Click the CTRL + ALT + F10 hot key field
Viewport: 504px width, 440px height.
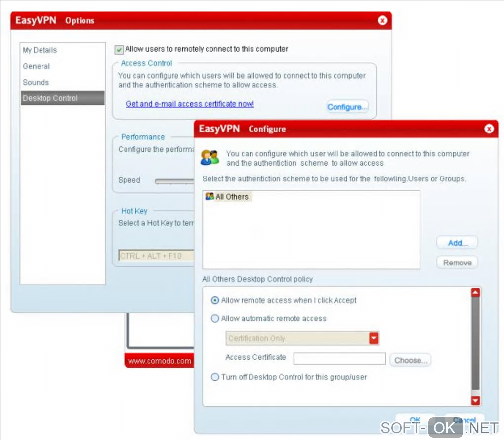click(156, 256)
